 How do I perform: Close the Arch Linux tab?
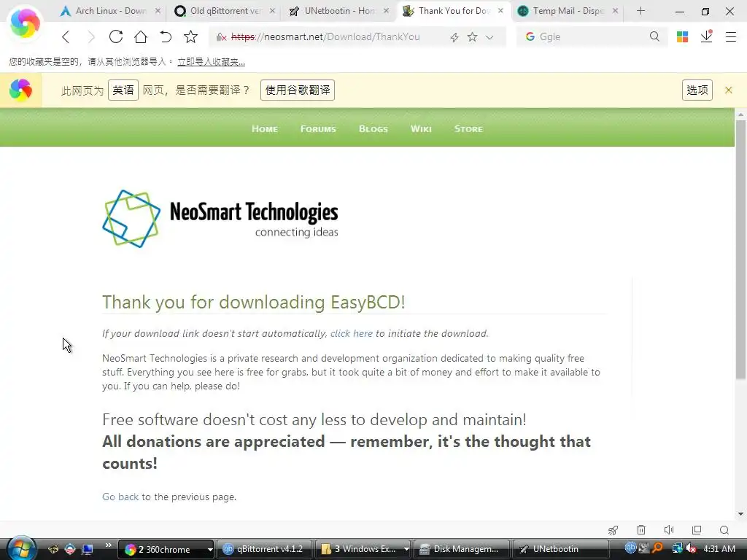158,10
